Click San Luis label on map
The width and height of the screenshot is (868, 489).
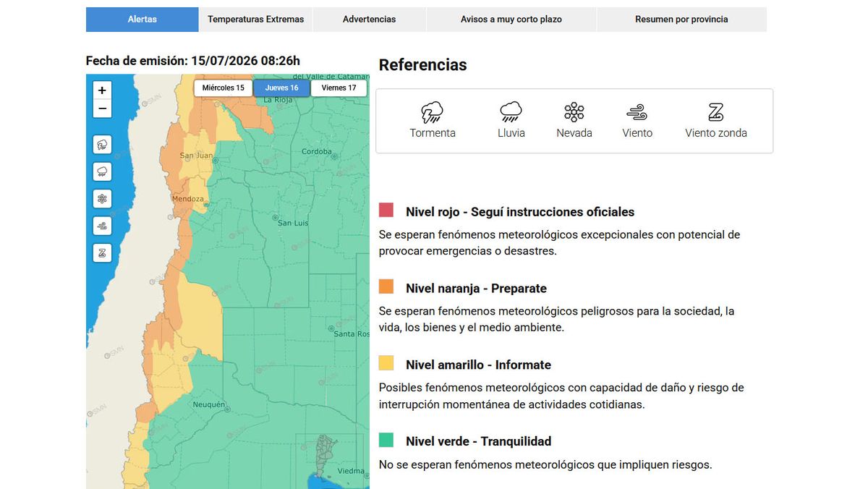click(293, 223)
